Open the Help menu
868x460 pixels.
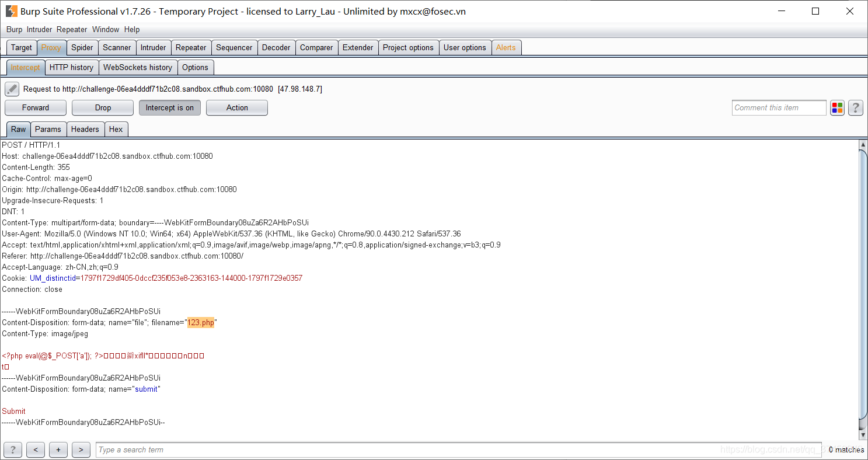[x=132, y=29]
